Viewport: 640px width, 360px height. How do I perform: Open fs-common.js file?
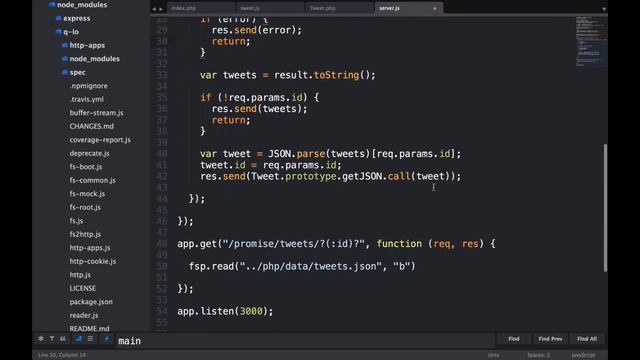92,180
